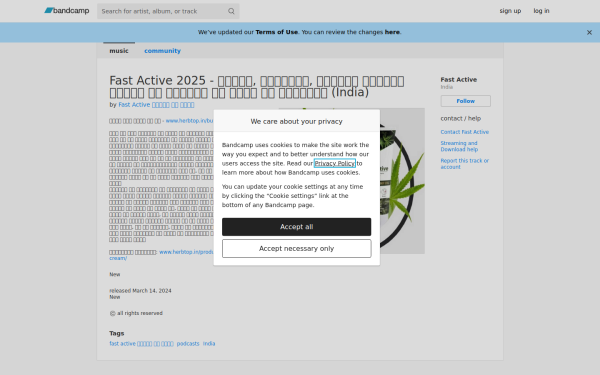This screenshot has width=600, height=375.
Task: Switch to the community tab
Action: pos(162,51)
